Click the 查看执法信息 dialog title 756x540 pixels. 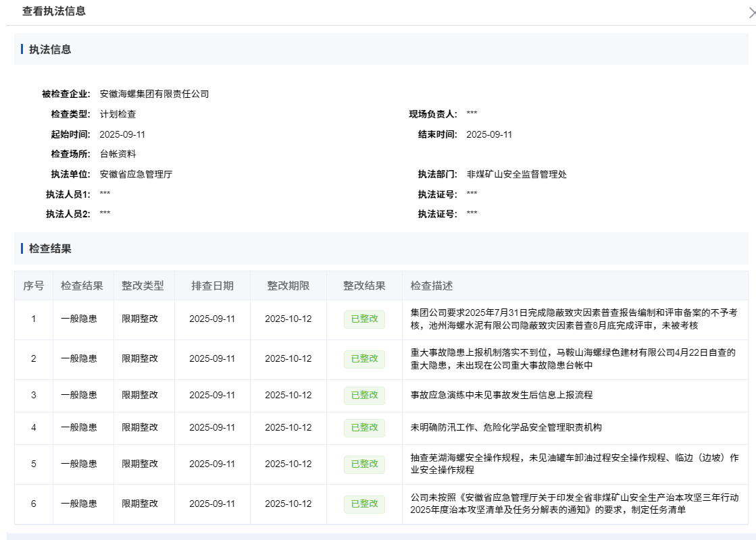point(54,11)
